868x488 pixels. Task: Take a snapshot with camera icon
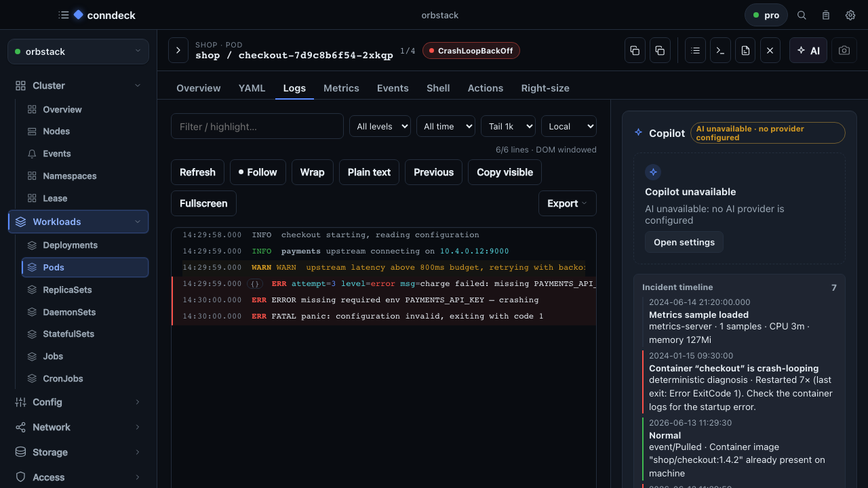click(844, 51)
